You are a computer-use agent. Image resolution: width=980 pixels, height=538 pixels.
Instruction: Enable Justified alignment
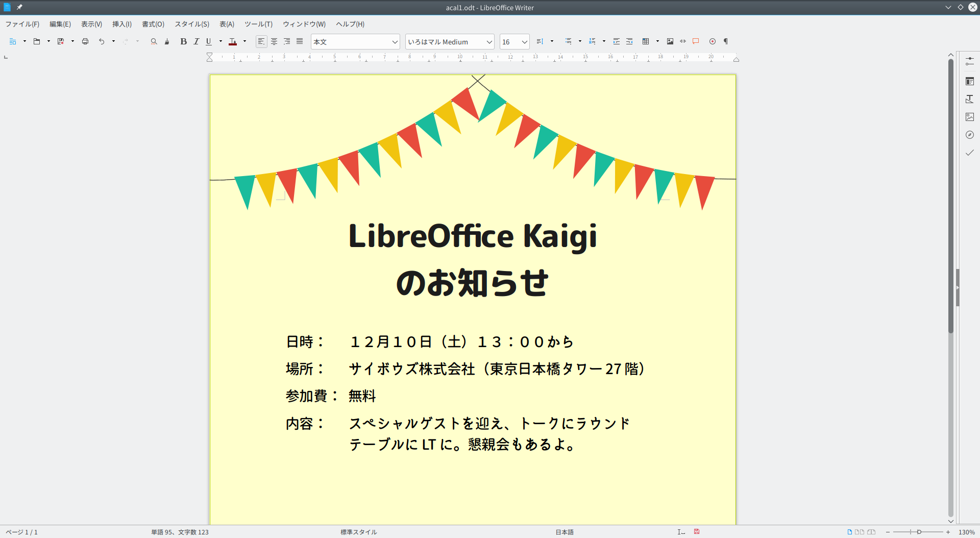click(x=300, y=41)
